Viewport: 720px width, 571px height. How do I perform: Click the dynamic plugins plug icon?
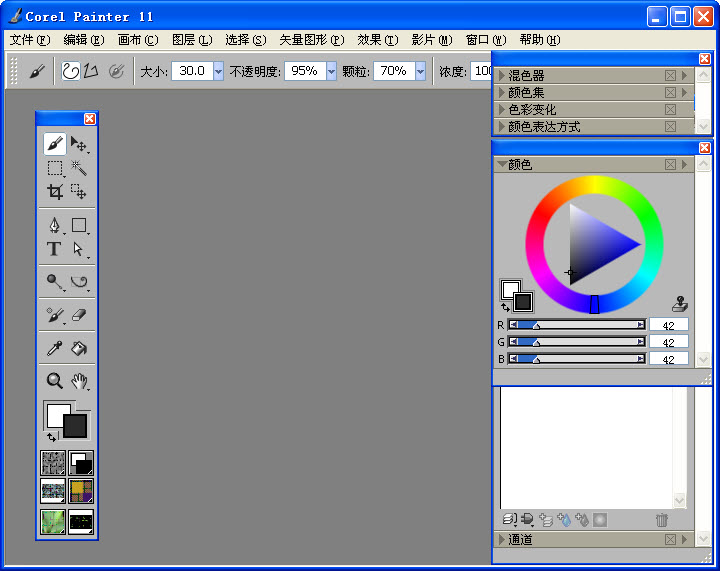[x=528, y=520]
